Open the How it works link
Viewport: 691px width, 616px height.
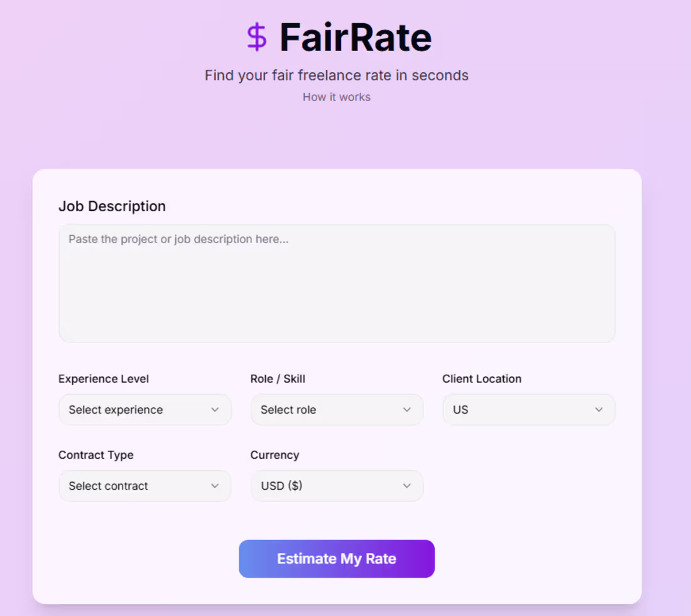[x=337, y=97]
